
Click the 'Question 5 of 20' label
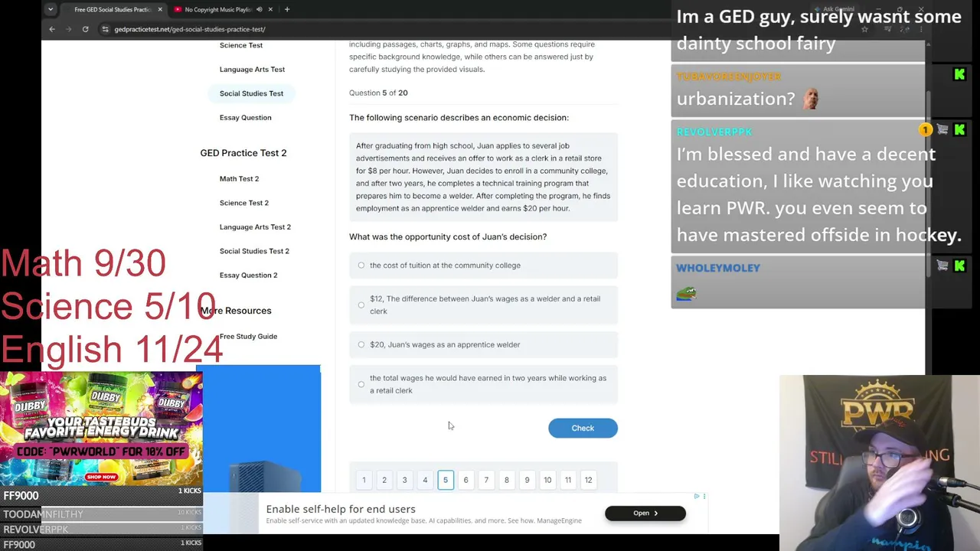[378, 93]
